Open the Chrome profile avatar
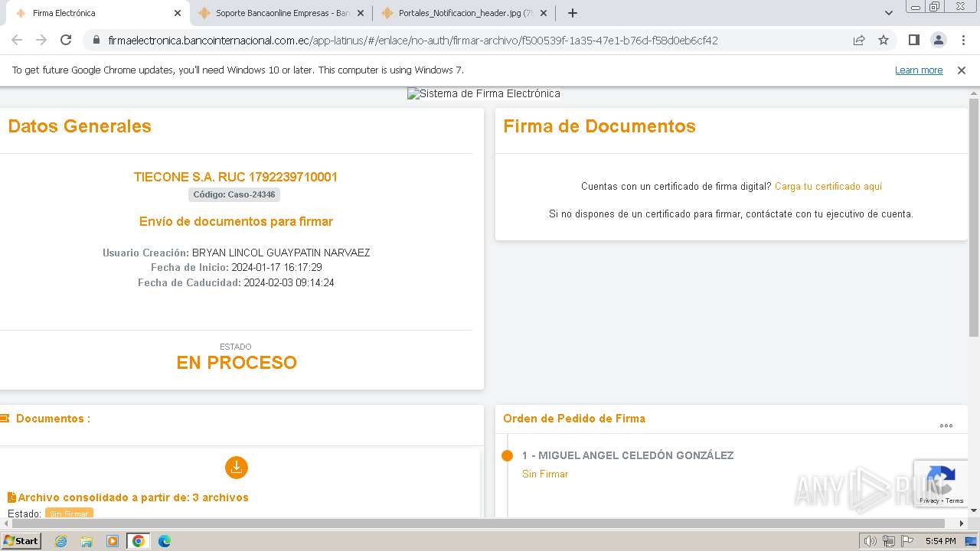980x551 pixels. click(x=938, y=40)
